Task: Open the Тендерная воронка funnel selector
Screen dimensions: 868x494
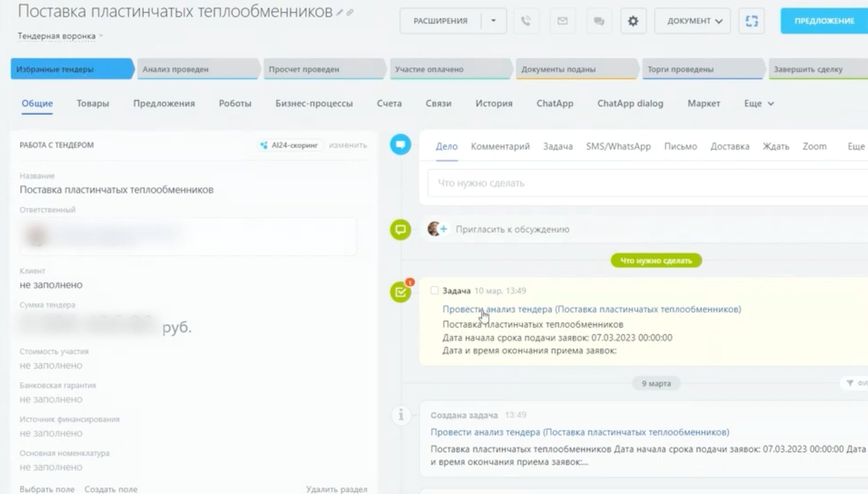Action: tap(60, 36)
